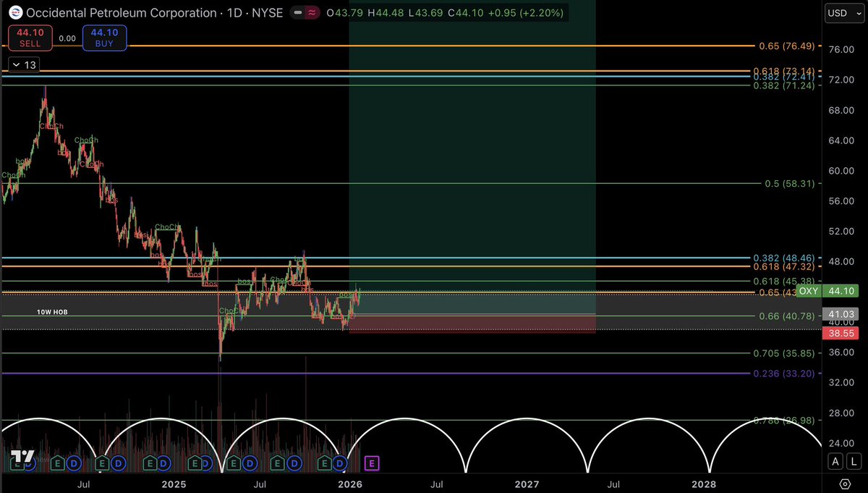Viewport: 868px width, 493px height.
Task: Click the 0.382 (71.24) Fibonacci label
Action: pyautogui.click(x=784, y=85)
